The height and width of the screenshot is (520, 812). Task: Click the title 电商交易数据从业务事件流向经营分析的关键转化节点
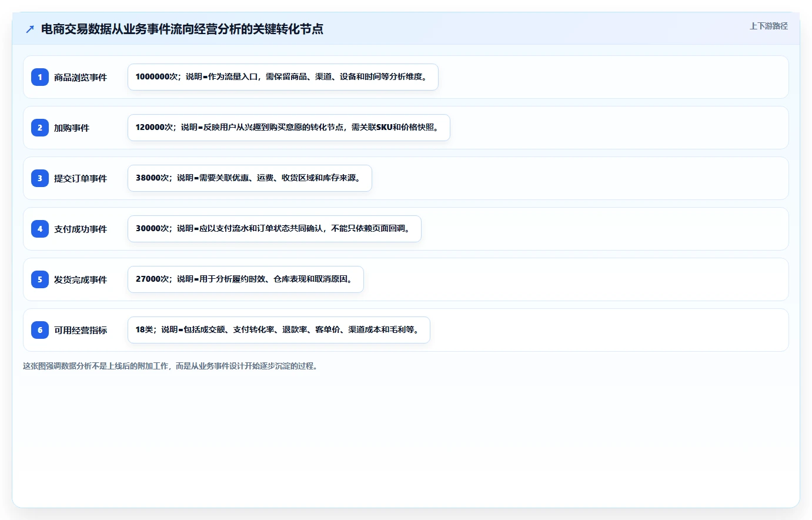tap(182, 29)
